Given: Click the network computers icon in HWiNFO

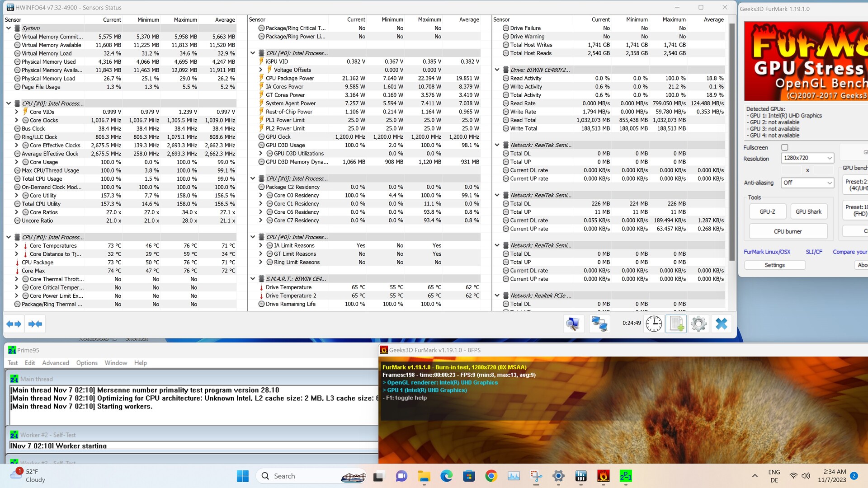Looking at the screenshot, I should coord(599,324).
